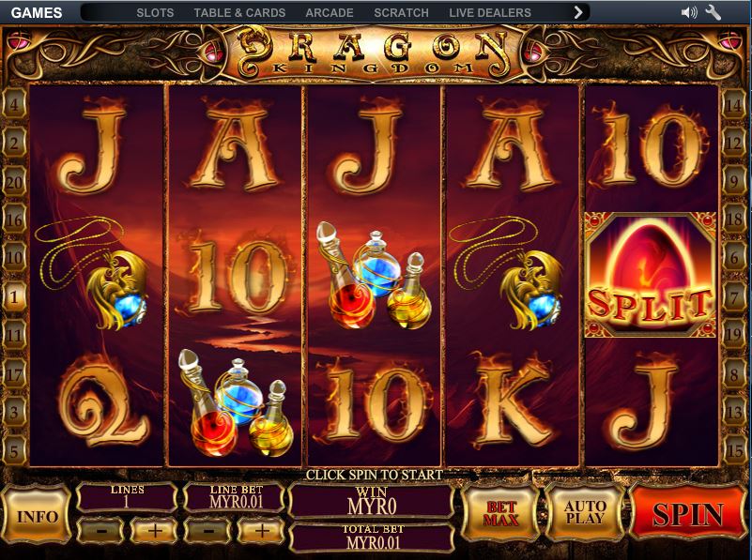
Task: Select payline 14 marker on right side
Action: pyautogui.click(x=734, y=104)
